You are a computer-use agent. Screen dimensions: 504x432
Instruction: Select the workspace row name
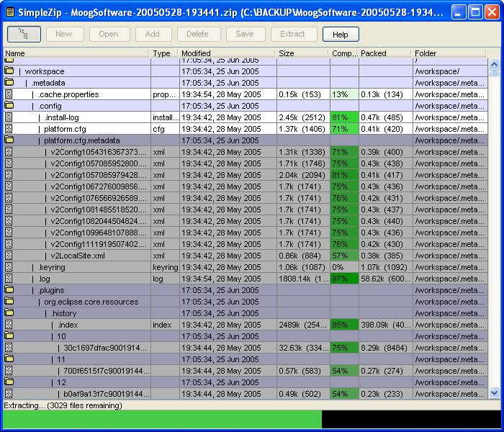click(x=45, y=71)
